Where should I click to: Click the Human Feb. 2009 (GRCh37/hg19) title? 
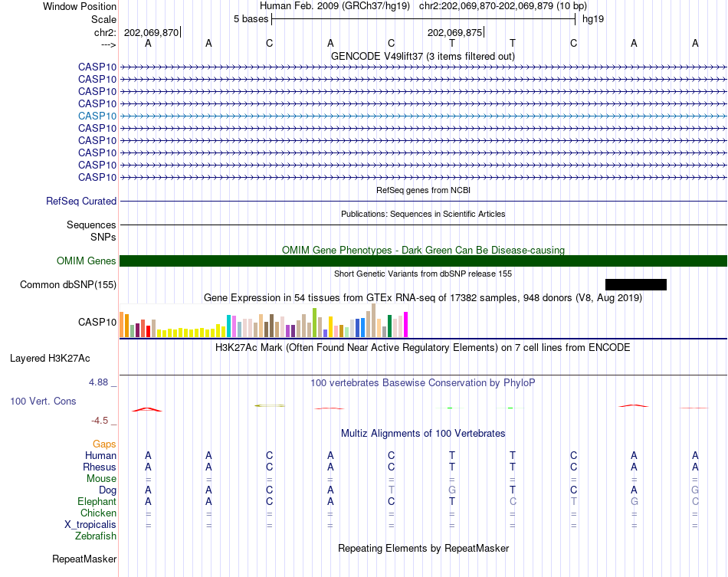coord(335,6)
